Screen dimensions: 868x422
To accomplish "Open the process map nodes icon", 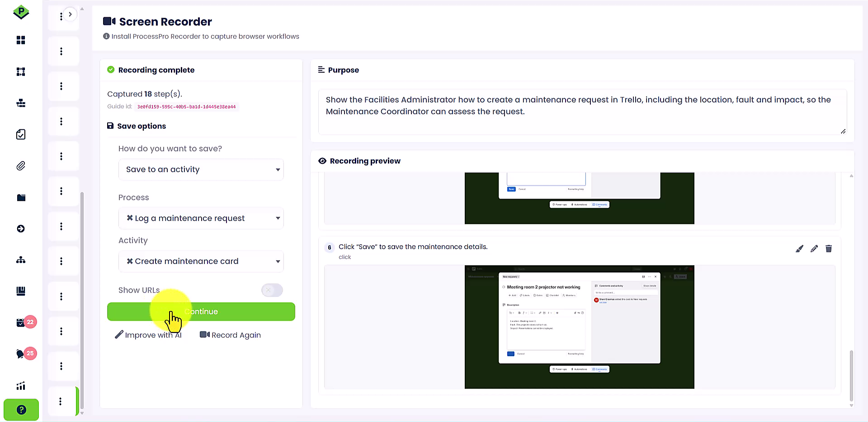I will coord(21,71).
